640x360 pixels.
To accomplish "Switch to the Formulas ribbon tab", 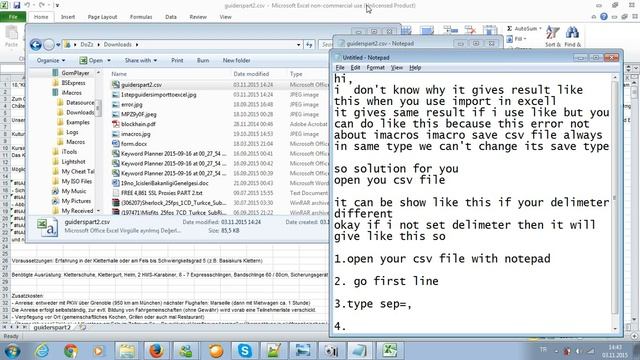I will (141, 17).
